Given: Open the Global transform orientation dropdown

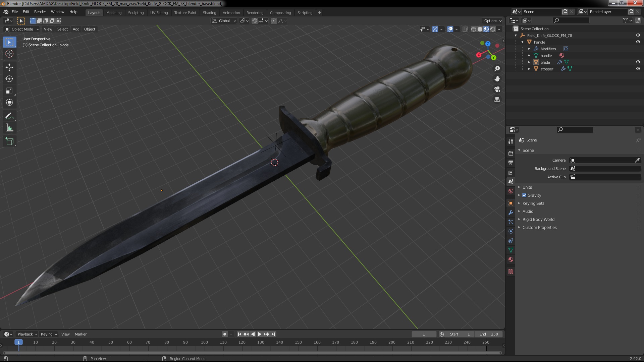Looking at the screenshot, I should (x=224, y=21).
